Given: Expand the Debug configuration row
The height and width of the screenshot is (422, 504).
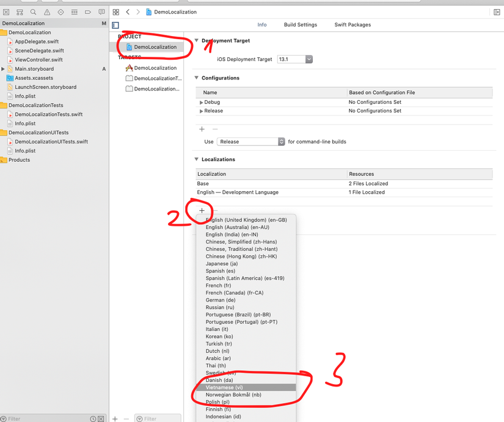Looking at the screenshot, I should [201, 102].
